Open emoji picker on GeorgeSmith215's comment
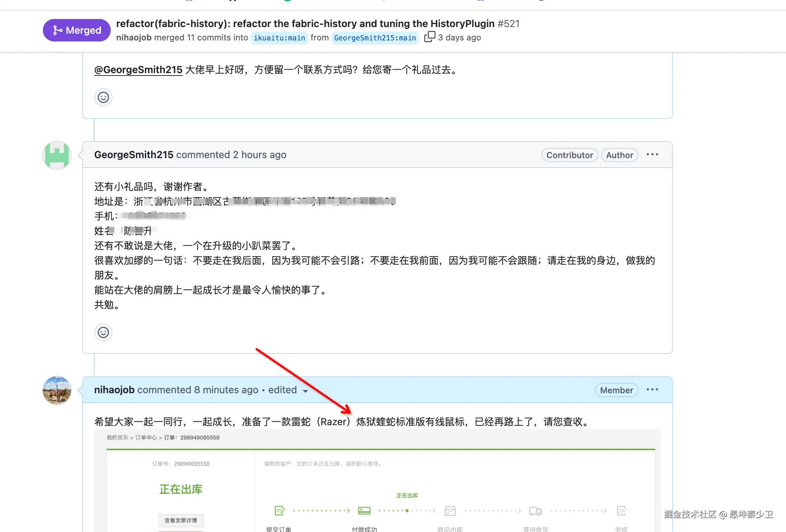The image size is (786, 532). click(103, 332)
